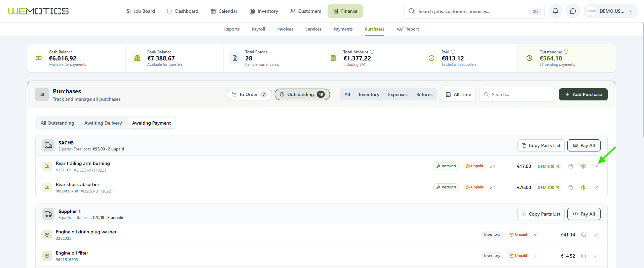Open DEM-010 link for Rear trailing arm bushing
This screenshot has height=268, width=644.
pos(548,166)
